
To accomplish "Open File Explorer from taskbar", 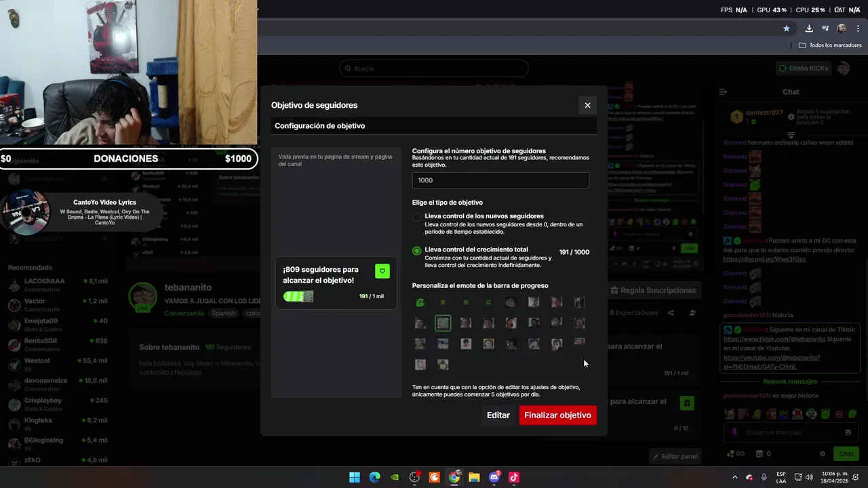I will [474, 477].
